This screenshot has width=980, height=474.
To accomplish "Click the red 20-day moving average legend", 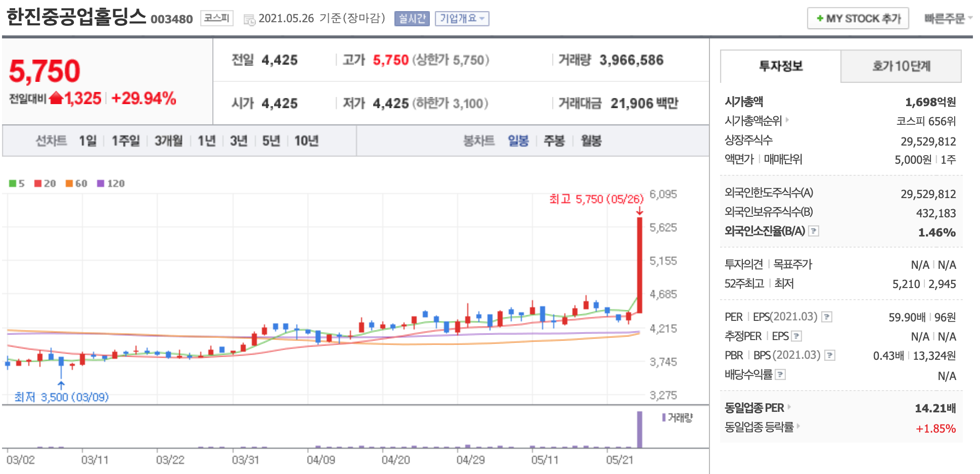I will coord(45,183).
